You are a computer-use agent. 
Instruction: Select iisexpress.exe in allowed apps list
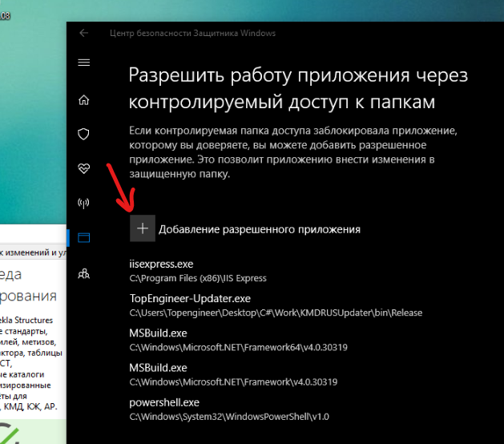coord(161,264)
